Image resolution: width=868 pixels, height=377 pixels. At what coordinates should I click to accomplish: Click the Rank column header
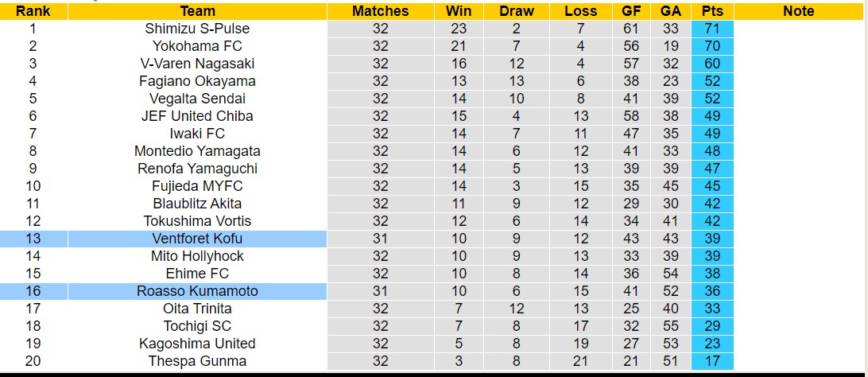[x=33, y=11]
